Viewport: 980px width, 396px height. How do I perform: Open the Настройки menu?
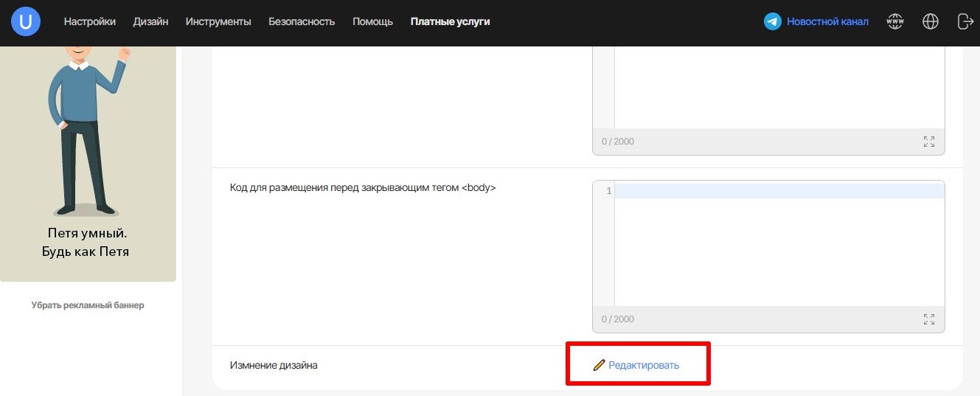tap(89, 22)
